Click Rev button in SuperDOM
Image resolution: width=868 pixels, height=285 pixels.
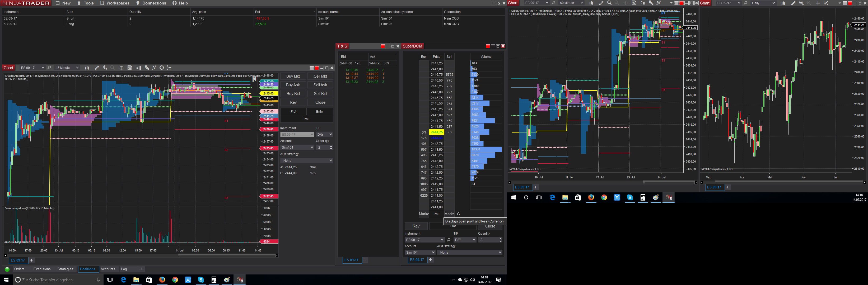(x=416, y=226)
